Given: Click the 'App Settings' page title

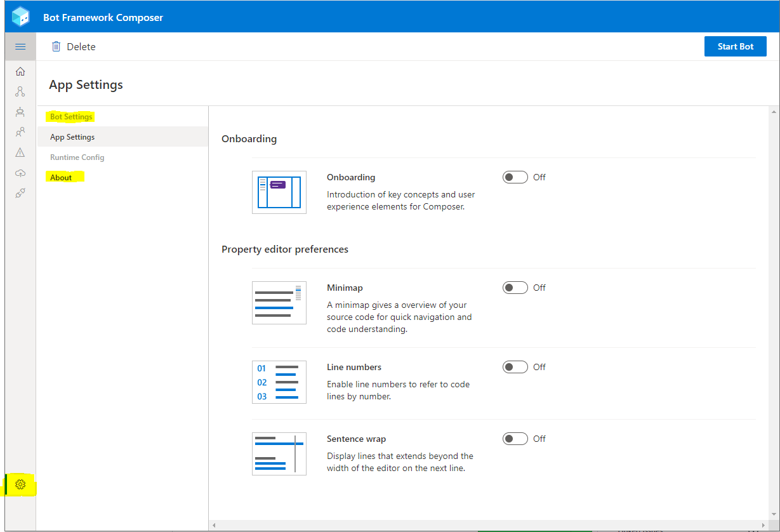Looking at the screenshot, I should click(86, 85).
